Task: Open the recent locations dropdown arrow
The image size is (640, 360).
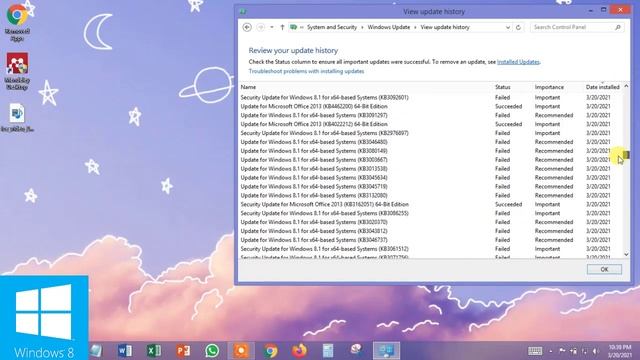Action: click(x=272, y=27)
